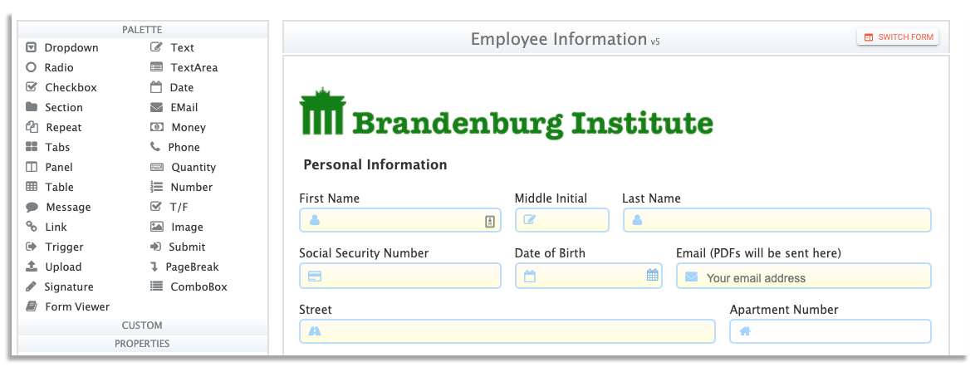
Task: Click the Email address input field
Action: pos(804,276)
